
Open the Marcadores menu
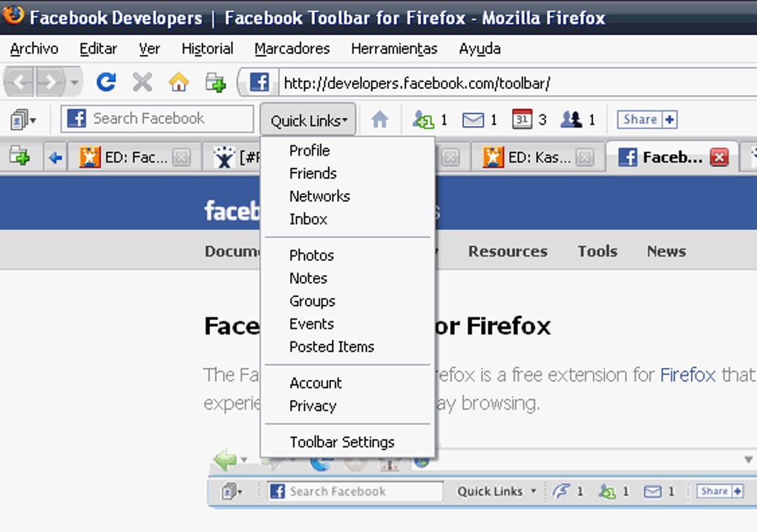click(292, 49)
